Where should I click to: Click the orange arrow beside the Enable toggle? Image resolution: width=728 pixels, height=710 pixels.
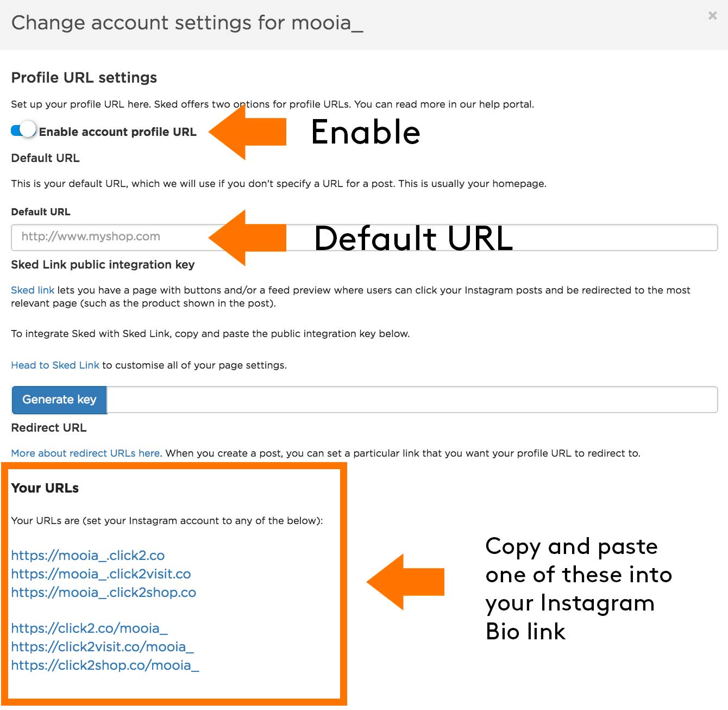click(247, 132)
